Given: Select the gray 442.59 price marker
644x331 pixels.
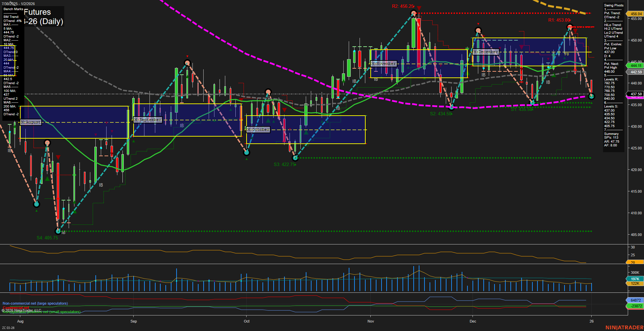Looking at the screenshot, I should (636, 72).
